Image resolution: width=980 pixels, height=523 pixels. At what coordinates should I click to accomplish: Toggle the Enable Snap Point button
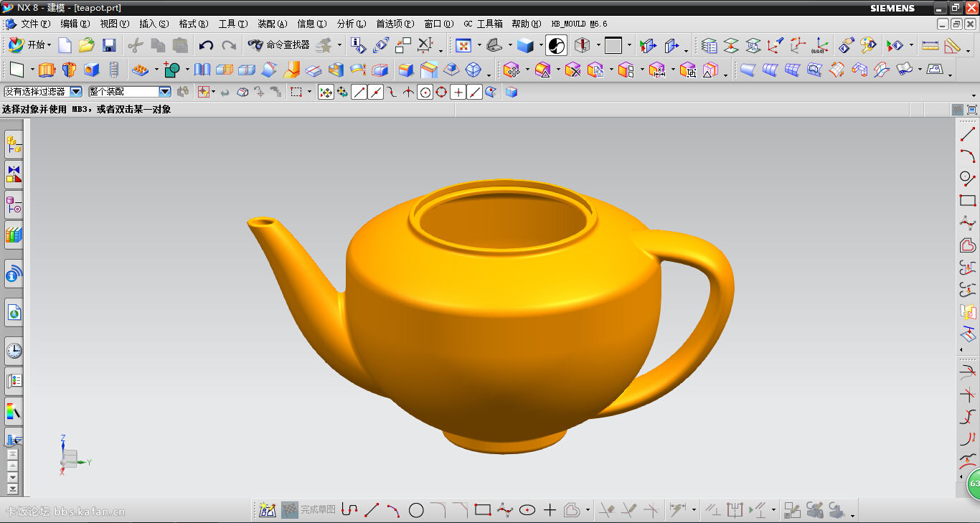(x=326, y=93)
